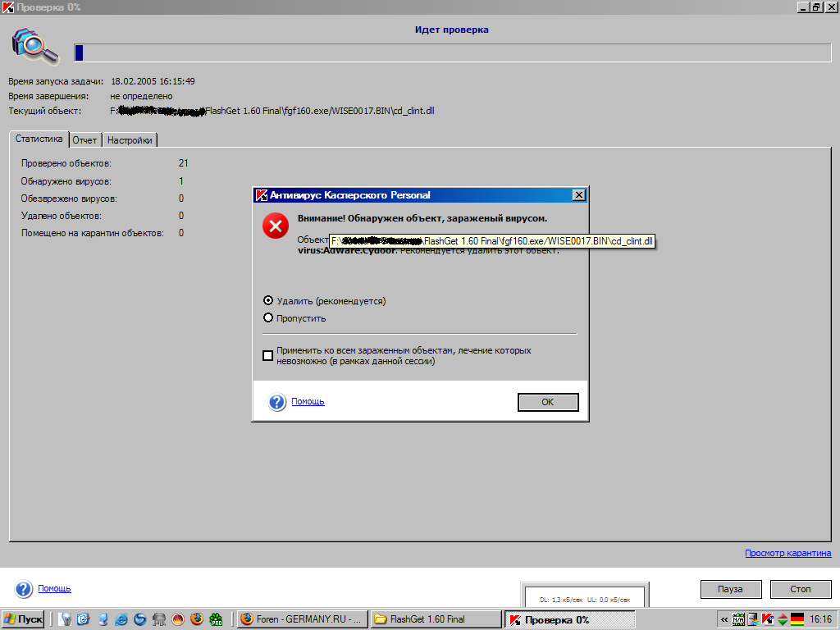840x630 pixels.
Task: Click the scan progress bar
Action: click(453, 52)
